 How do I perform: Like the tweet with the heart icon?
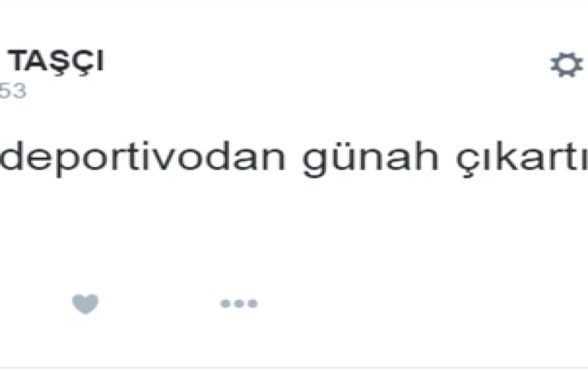pos(85,304)
